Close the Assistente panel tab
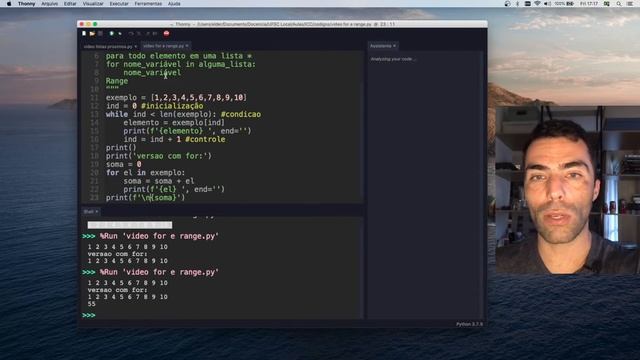 (394, 46)
